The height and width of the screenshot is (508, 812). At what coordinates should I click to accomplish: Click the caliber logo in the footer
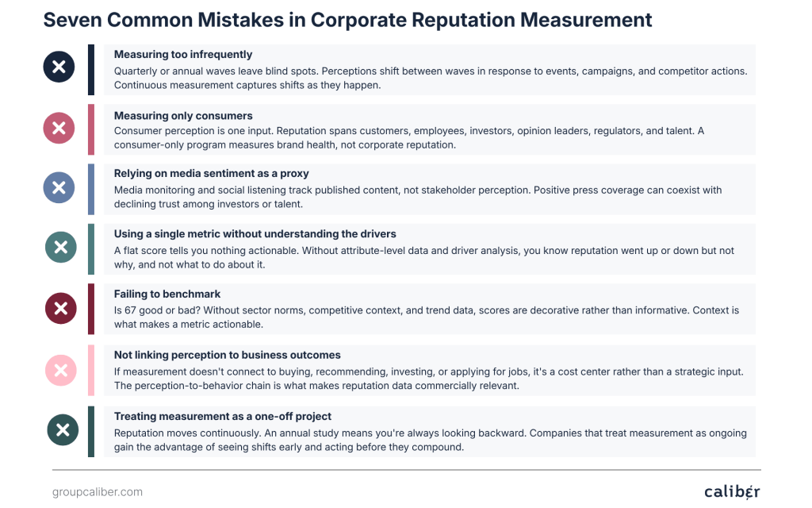coord(731,492)
